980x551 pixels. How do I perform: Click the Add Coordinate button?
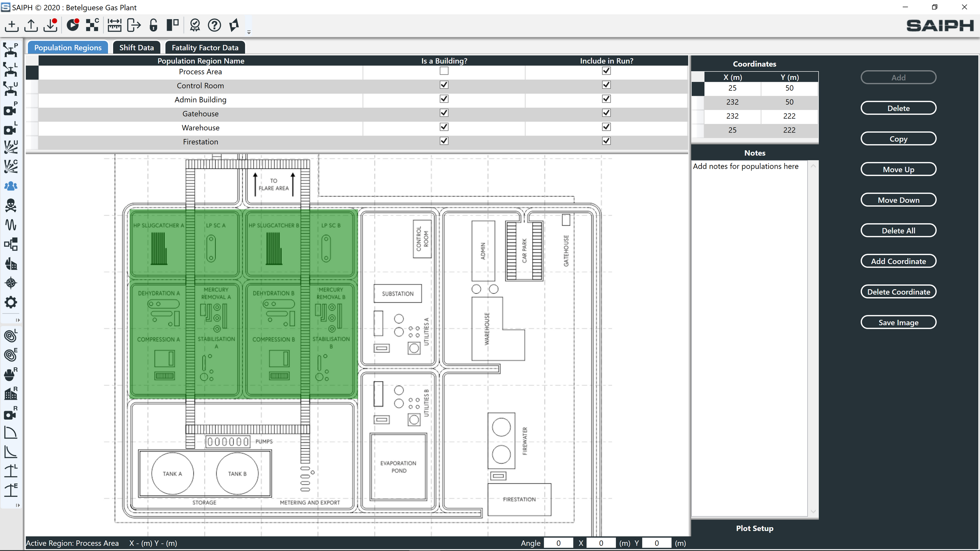(x=898, y=261)
